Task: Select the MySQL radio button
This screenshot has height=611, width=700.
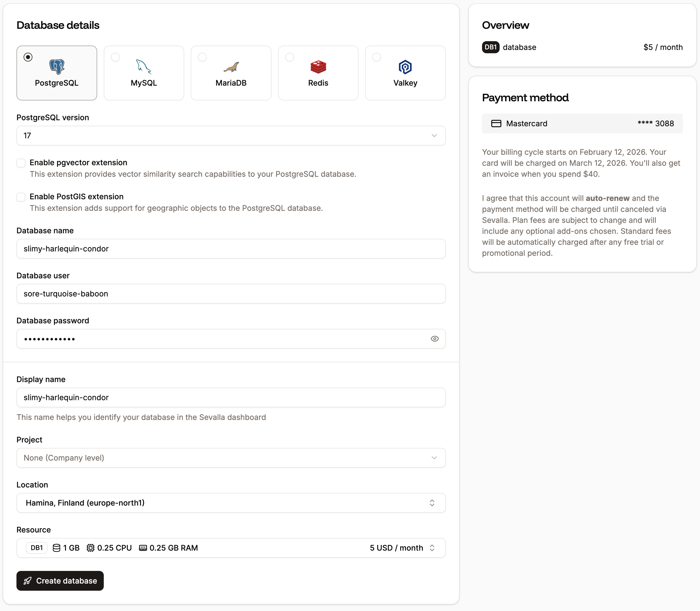Action: coord(115,57)
